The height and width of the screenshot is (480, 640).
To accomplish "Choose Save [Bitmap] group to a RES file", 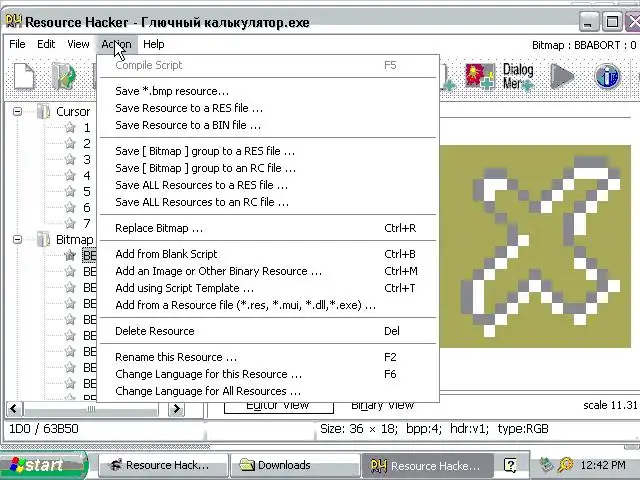I will (x=268, y=151).
